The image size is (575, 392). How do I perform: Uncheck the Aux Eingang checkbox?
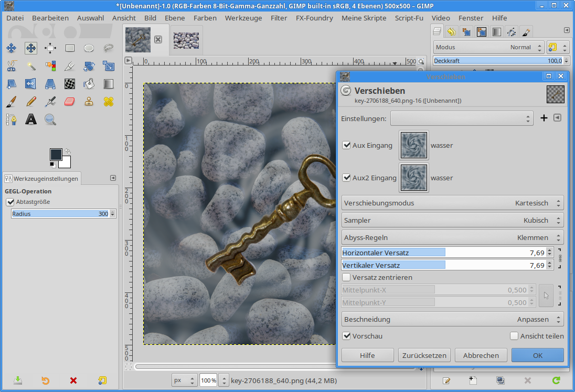click(346, 145)
